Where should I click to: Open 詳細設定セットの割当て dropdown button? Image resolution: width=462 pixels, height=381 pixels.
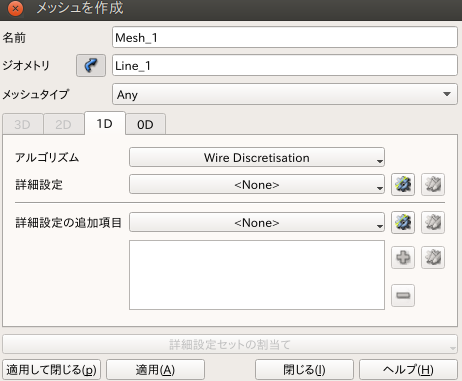pyautogui.click(x=230, y=344)
